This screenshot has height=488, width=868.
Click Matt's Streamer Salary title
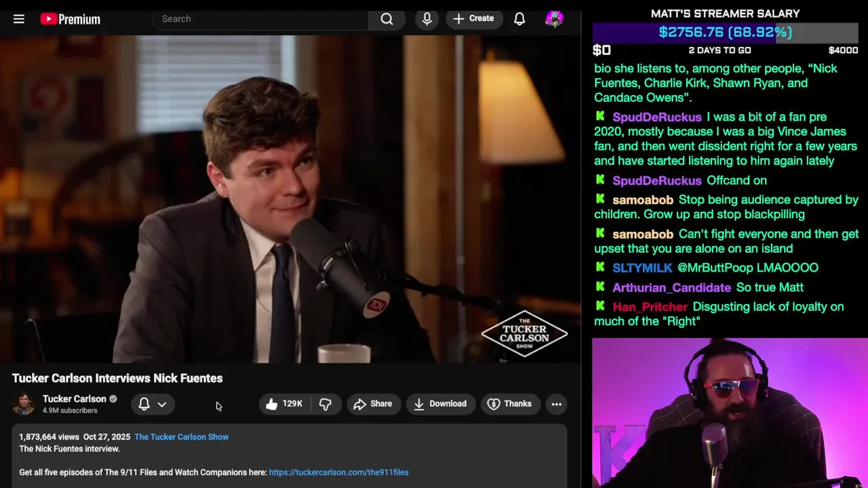coord(725,14)
